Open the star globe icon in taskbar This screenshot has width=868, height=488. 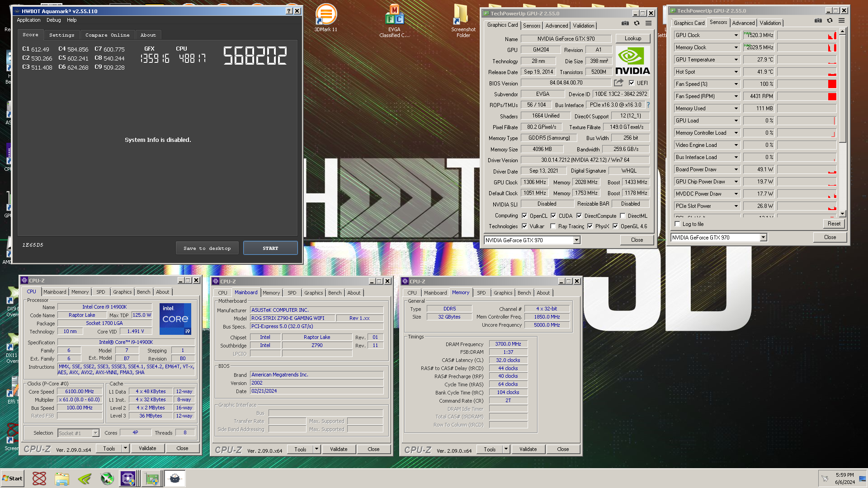107,479
